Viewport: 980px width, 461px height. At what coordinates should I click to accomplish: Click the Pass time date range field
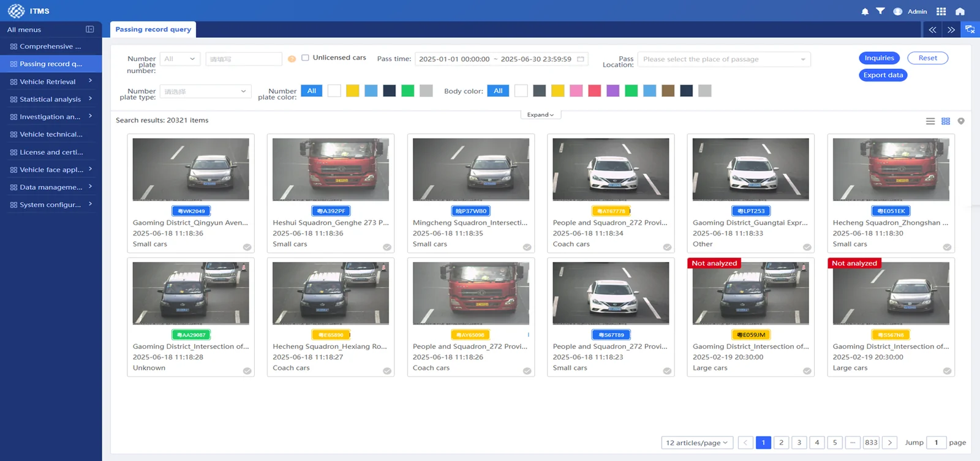click(x=502, y=59)
